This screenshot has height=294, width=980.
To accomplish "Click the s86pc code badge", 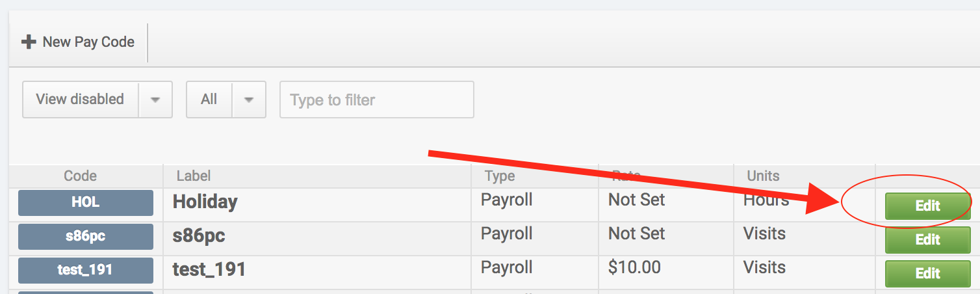I will [86, 236].
